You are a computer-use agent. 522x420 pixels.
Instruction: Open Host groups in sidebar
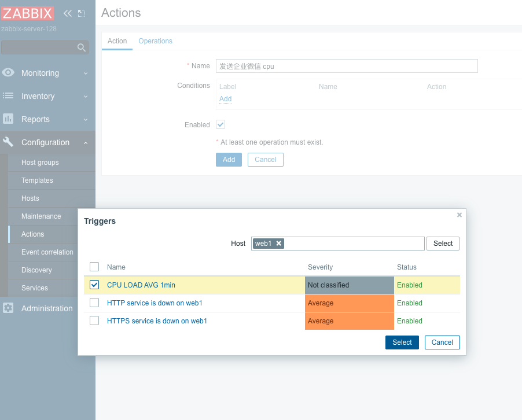coord(40,163)
